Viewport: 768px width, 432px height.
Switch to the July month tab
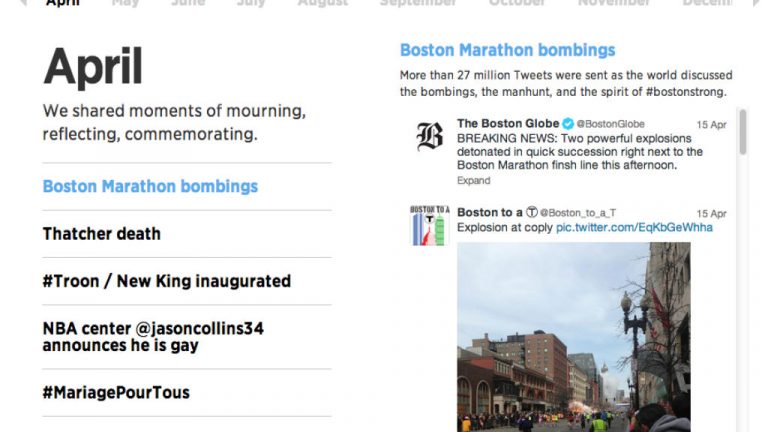251,2
